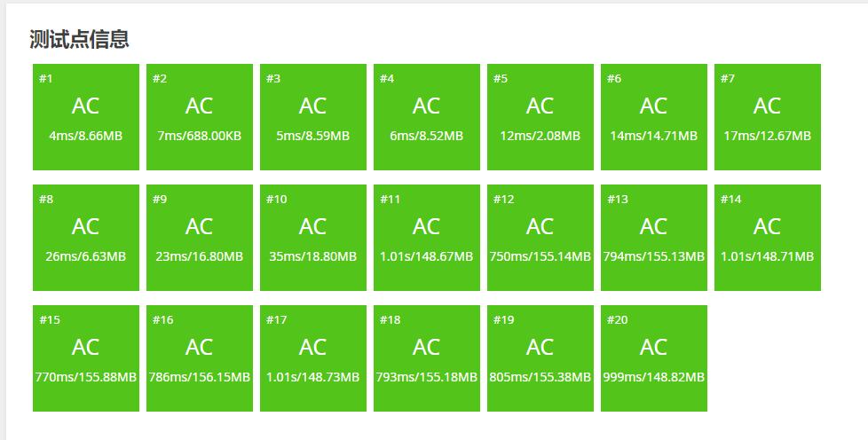Viewport: 868px width, 440px height.
Task: Open test point #13 showing 794ms/155.13MB
Action: click(x=654, y=238)
